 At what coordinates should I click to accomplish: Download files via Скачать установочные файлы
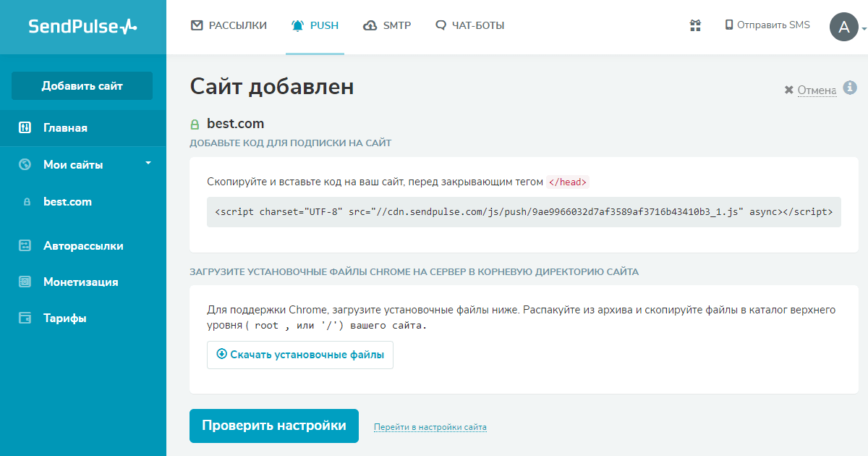click(x=300, y=355)
